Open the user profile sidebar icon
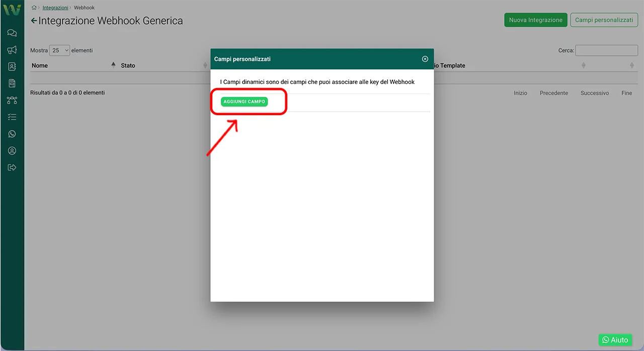644x351 pixels. coord(12,151)
